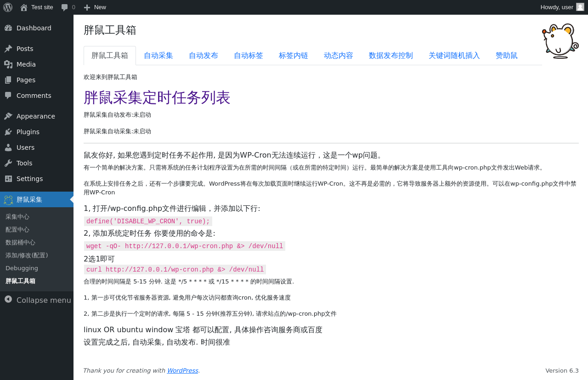
Task: Click the Posts pushpin icon
Action: point(8,49)
